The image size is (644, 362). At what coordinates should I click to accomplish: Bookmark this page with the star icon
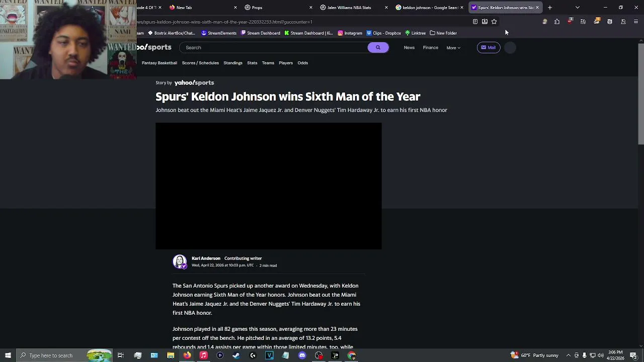[x=494, y=22]
